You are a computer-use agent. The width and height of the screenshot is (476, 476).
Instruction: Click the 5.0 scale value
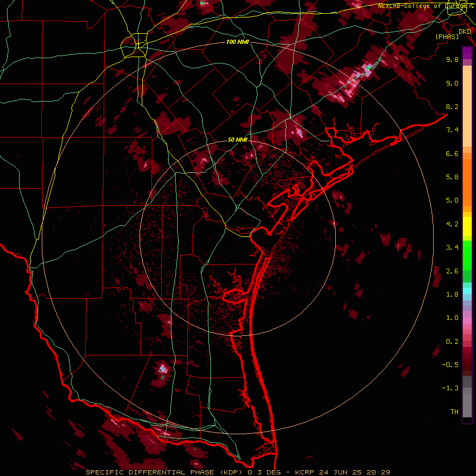[x=452, y=200]
